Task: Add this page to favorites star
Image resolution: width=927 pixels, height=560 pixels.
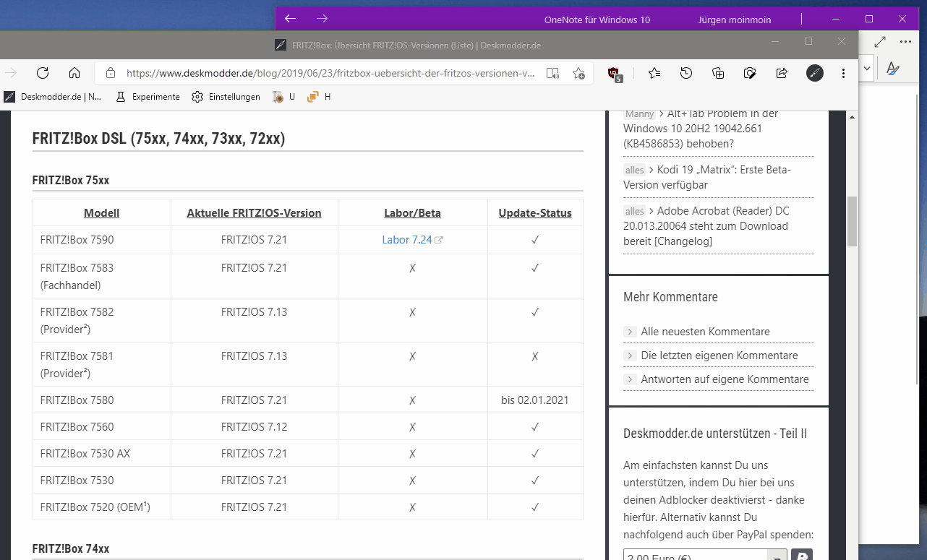Action: coord(578,73)
